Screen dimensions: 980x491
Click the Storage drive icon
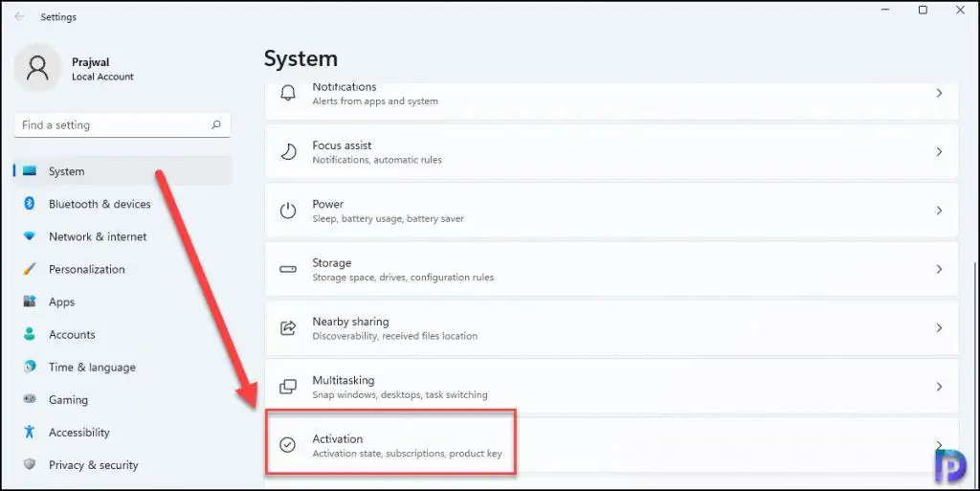pos(288,270)
